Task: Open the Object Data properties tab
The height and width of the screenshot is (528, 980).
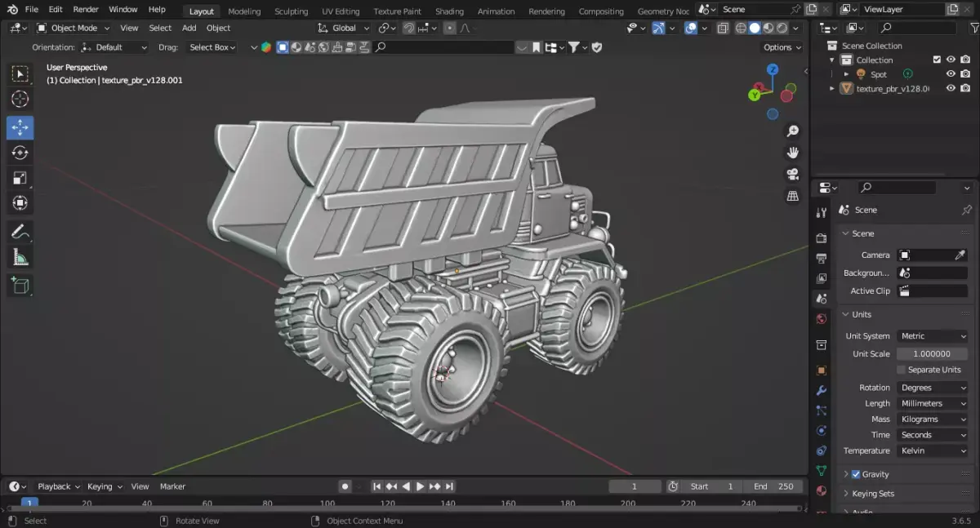Action: (822, 471)
